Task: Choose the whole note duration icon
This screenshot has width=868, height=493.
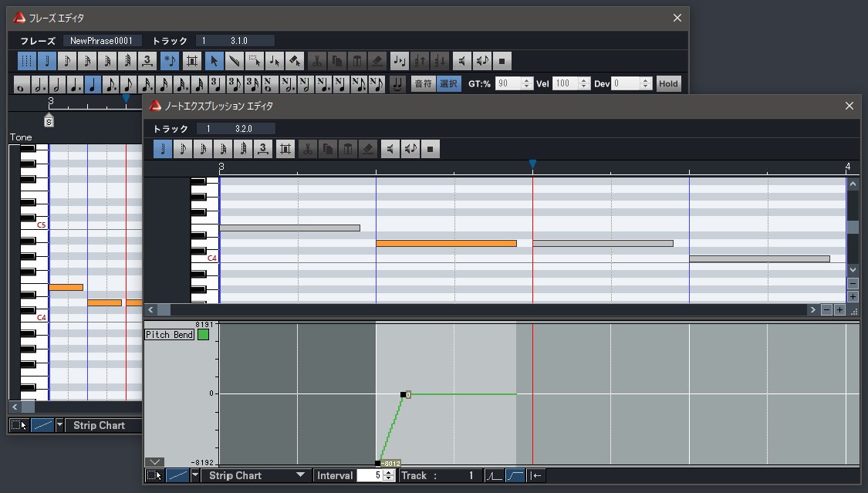Action: (22, 83)
